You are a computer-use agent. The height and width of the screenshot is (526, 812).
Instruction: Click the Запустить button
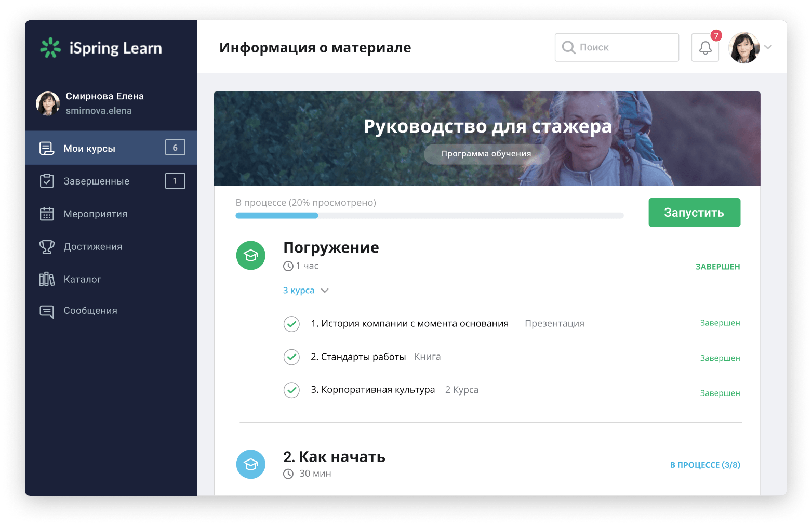[x=694, y=213]
